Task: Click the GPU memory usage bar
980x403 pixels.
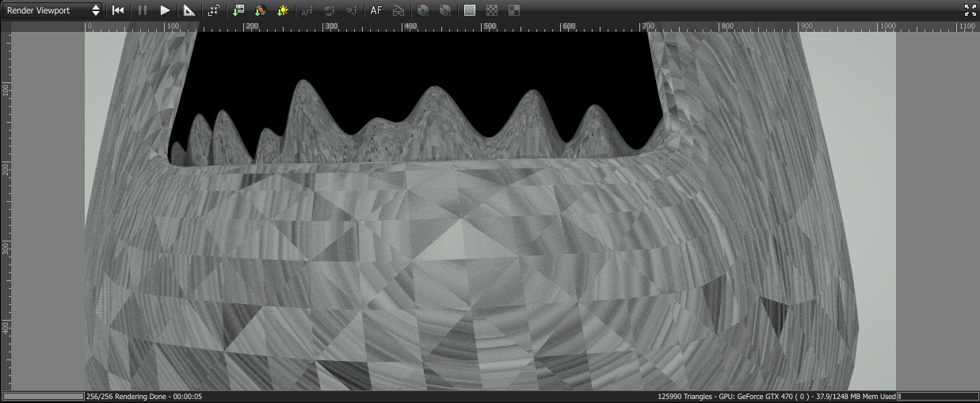Action: tap(938, 396)
